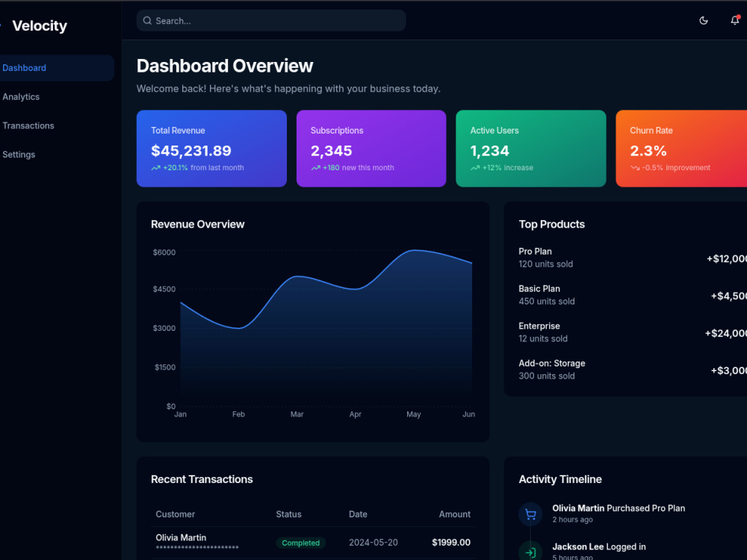This screenshot has height=560, width=747.
Task: Click the Basic Plan product row
Action: point(633,295)
